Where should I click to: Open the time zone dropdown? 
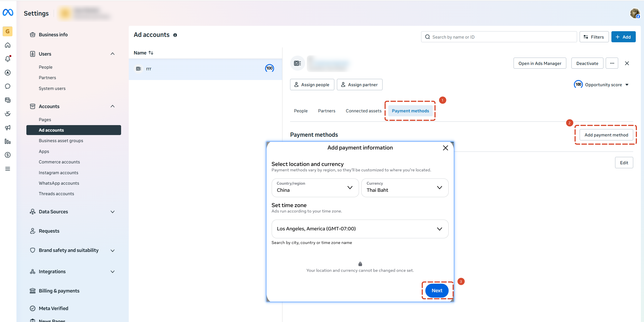(360, 229)
